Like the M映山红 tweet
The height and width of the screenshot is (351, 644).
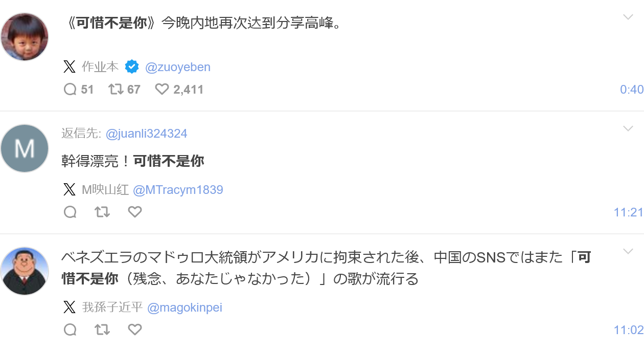point(135,212)
